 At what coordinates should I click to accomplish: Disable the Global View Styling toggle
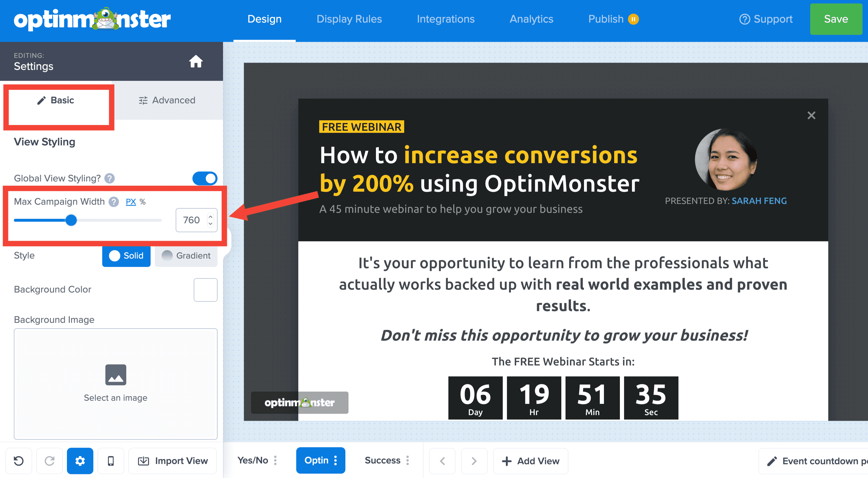tap(205, 178)
